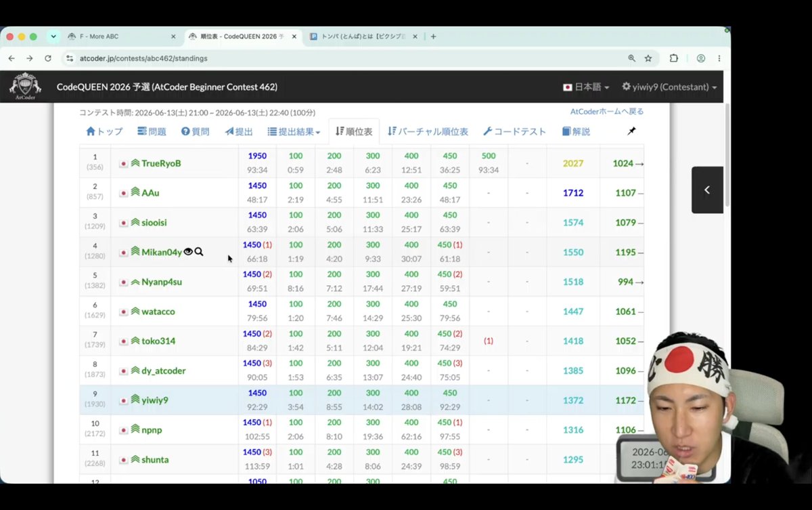Open the バーチャル順位表 tab

[x=428, y=131]
